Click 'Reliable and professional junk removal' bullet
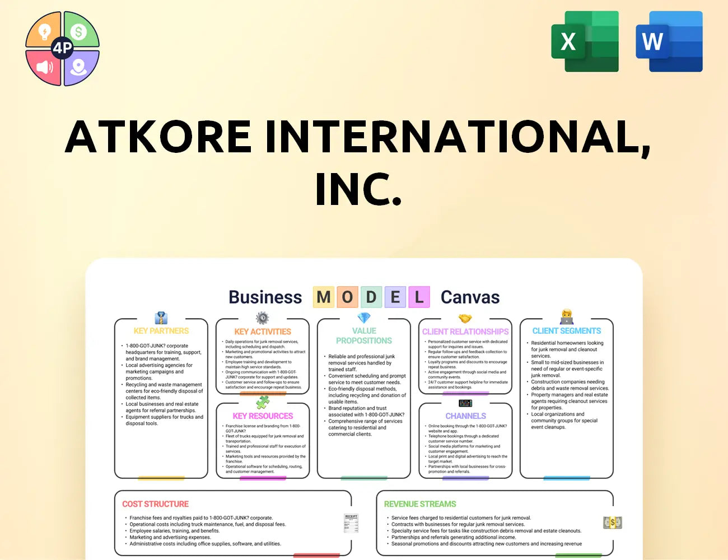The image size is (728, 560). 360,363
